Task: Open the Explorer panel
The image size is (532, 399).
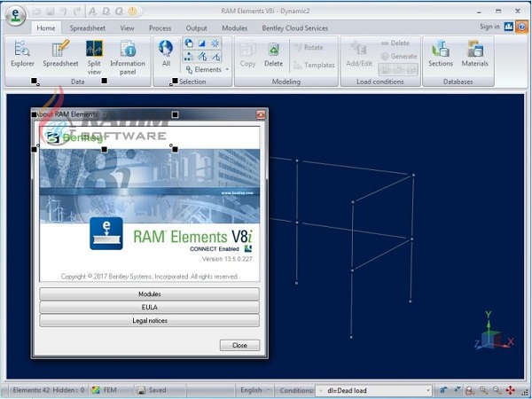Action: (22, 53)
